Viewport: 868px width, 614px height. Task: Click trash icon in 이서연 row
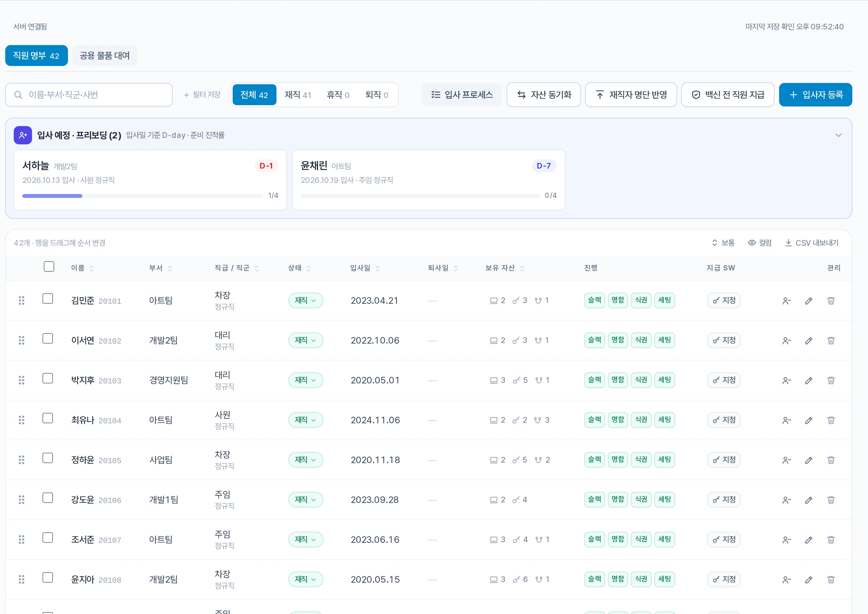[x=830, y=341]
